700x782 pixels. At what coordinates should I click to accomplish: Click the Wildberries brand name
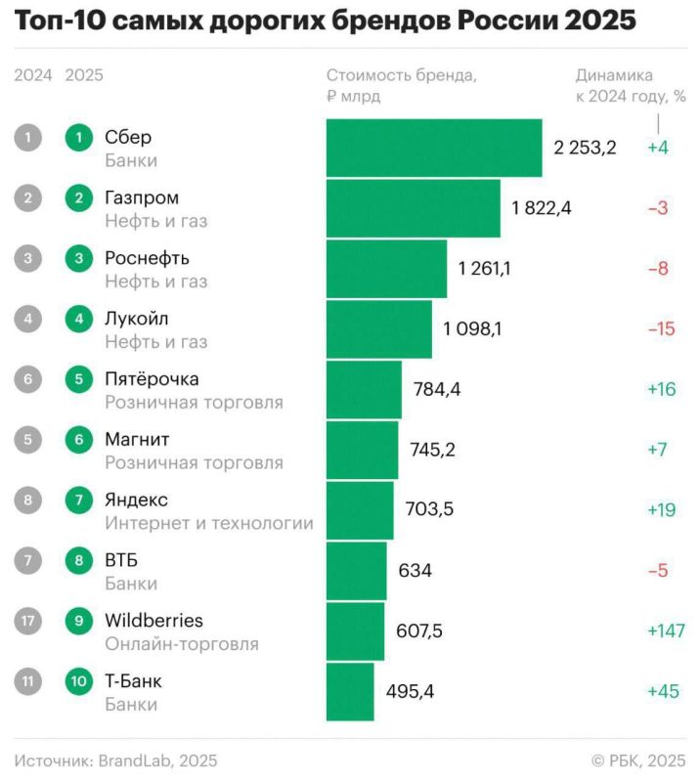click(153, 621)
